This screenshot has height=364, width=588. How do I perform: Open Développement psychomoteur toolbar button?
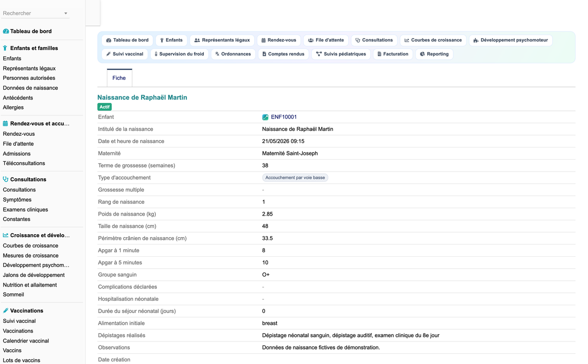[x=511, y=40]
